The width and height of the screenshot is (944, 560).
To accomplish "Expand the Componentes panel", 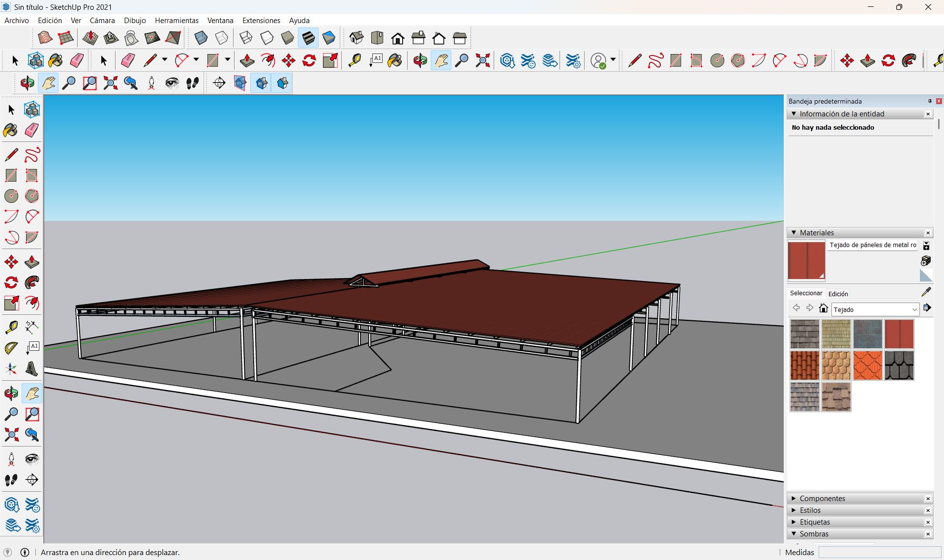I will pyautogui.click(x=822, y=498).
